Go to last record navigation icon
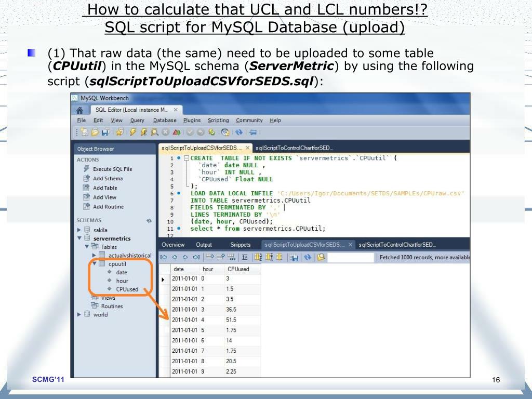Screen dimensions: 532x399 pos(196,257)
